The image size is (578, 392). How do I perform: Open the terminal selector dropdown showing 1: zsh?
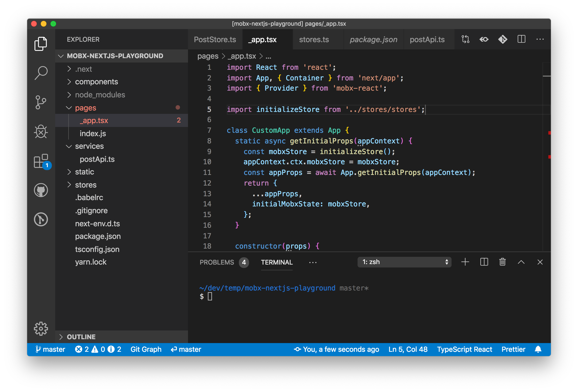coord(404,262)
